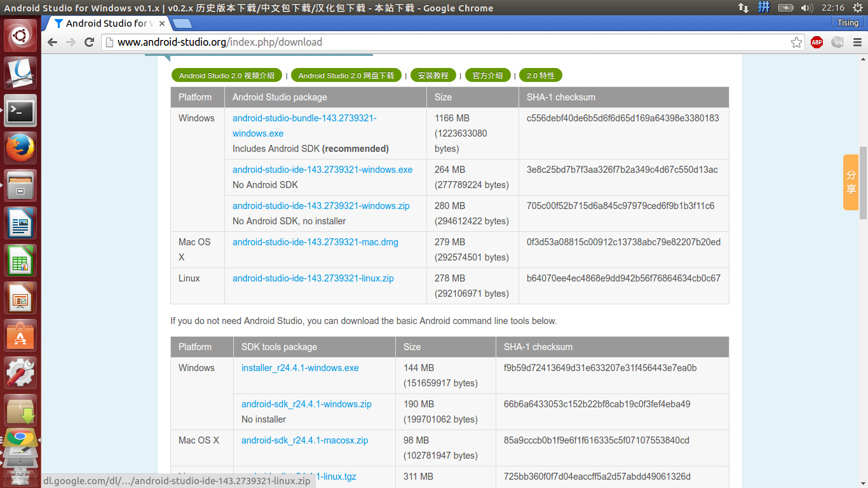Go forward in browser history
The width and height of the screenshot is (868, 488).
click(71, 42)
